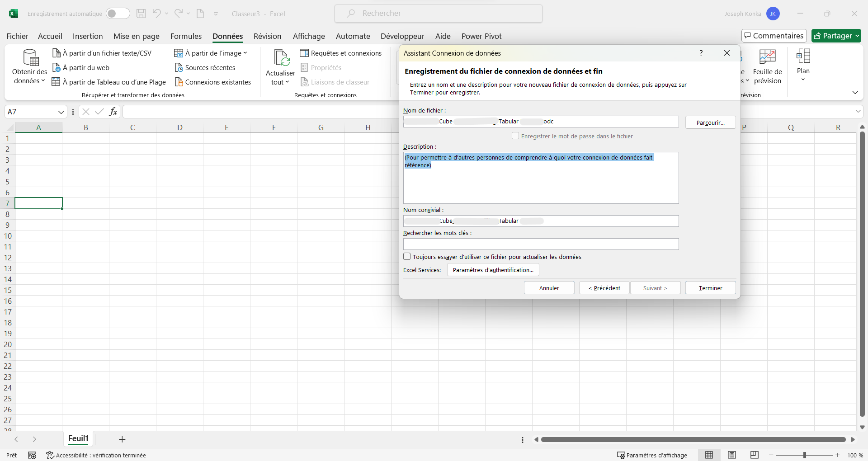Switch to Page Layout view icon

point(732,455)
